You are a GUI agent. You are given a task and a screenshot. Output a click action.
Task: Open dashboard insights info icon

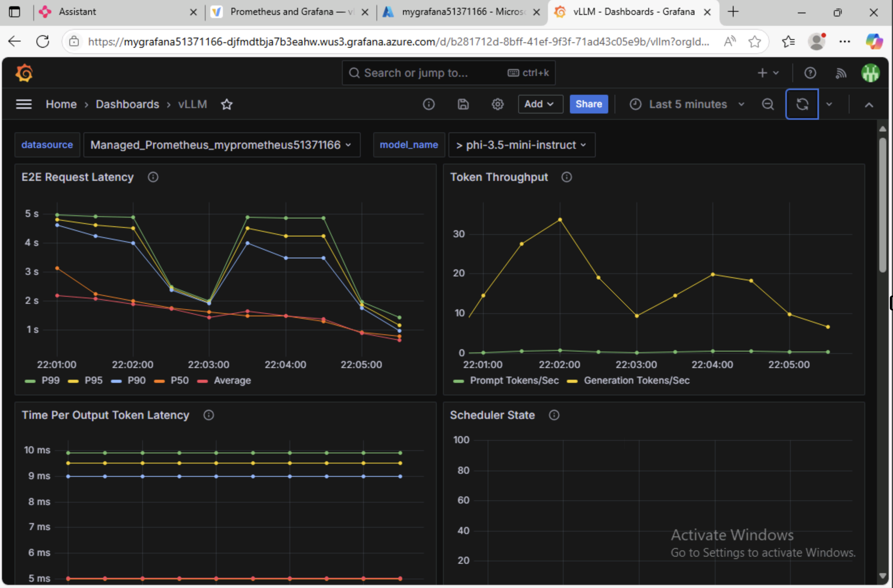point(428,104)
